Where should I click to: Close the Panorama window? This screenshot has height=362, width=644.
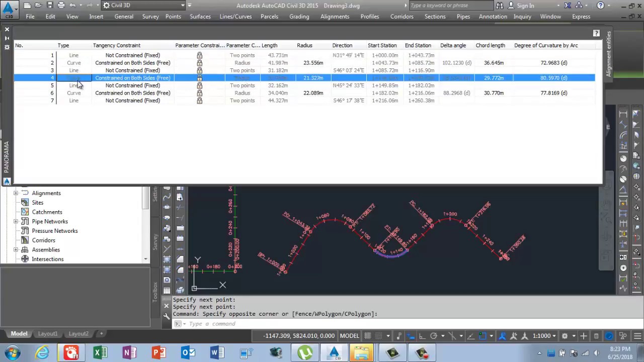(7, 30)
